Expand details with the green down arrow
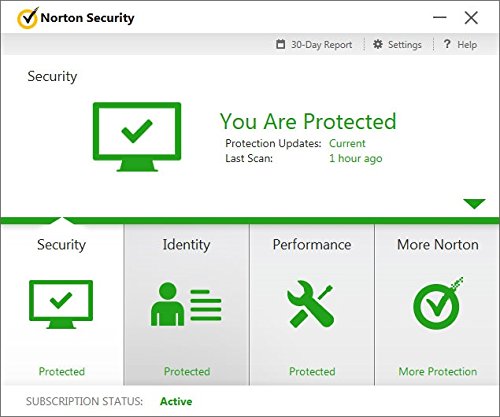 coord(474,204)
